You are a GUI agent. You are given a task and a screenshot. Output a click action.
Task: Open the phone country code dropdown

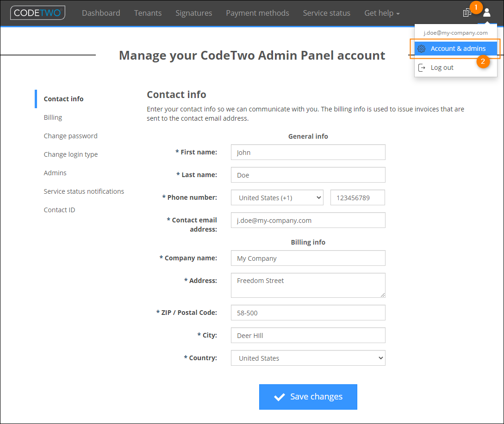[277, 197]
